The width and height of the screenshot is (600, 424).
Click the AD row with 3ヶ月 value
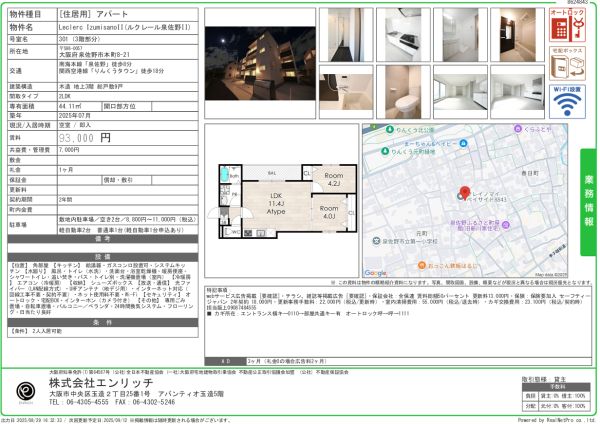click(398, 361)
